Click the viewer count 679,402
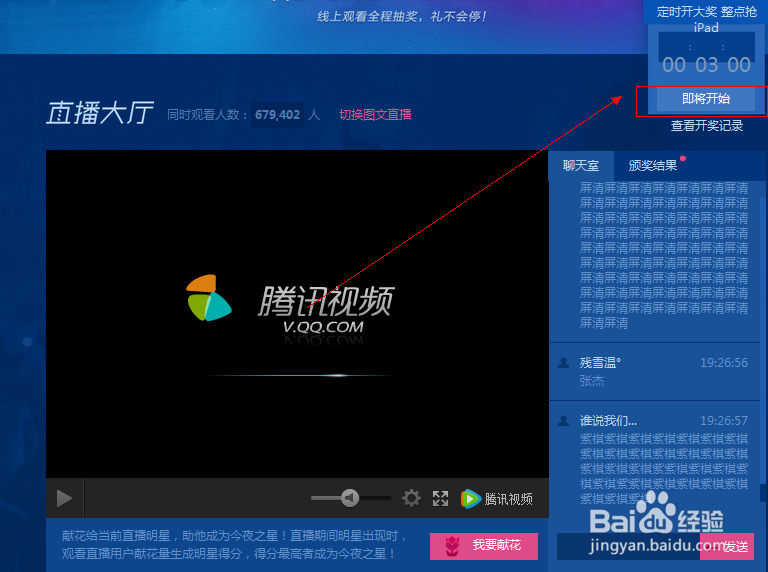Screen dimensions: 768x572 coord(277,115)
